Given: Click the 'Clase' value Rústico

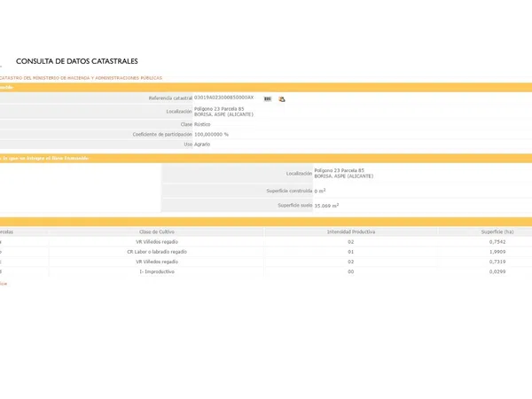Looking at the screenshot, I should pyautogui.click(x=202, y=124).
